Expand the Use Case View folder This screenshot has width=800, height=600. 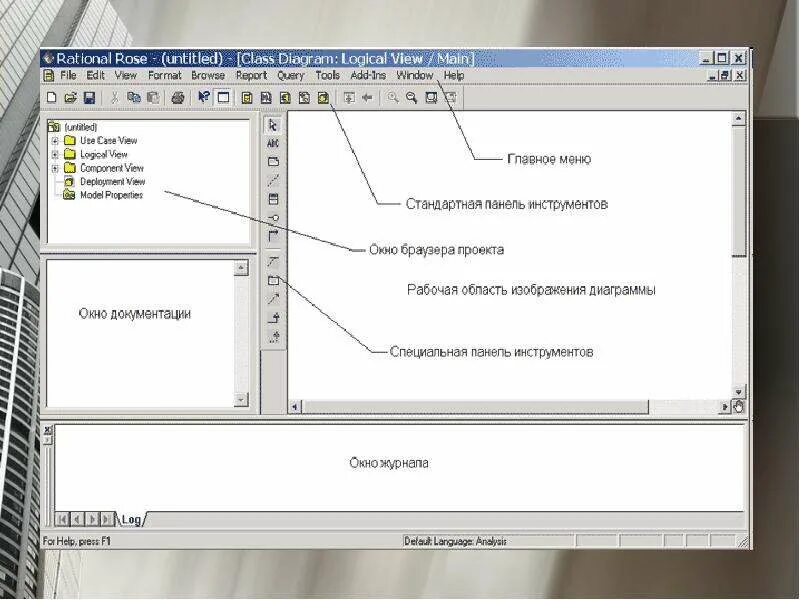[55, 140]
